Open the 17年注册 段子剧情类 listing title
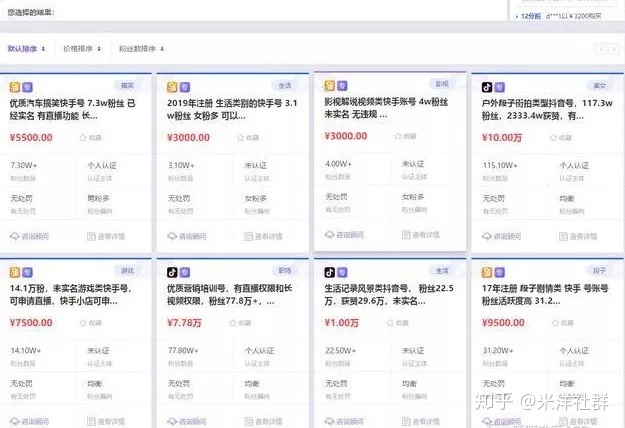This screenshot has width=625, height=428. [x=545, y=294]
